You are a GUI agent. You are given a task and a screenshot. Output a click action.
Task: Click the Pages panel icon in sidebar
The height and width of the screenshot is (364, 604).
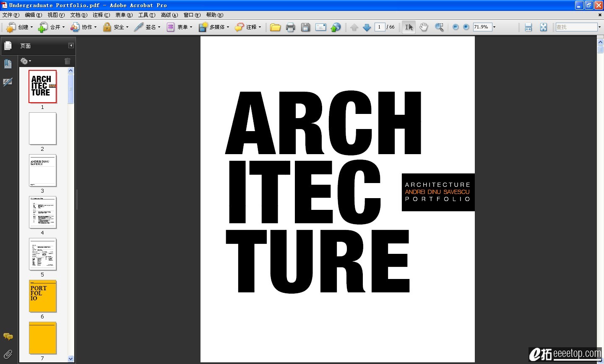8,45
